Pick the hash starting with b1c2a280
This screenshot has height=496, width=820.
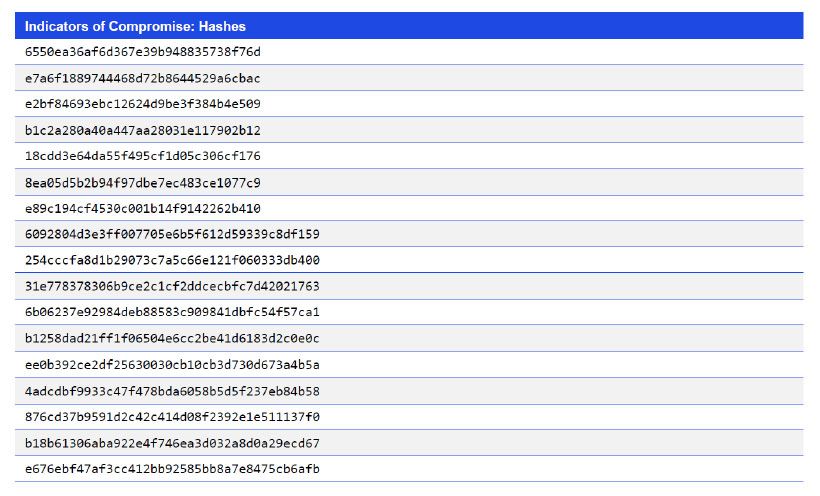(143, 130)
